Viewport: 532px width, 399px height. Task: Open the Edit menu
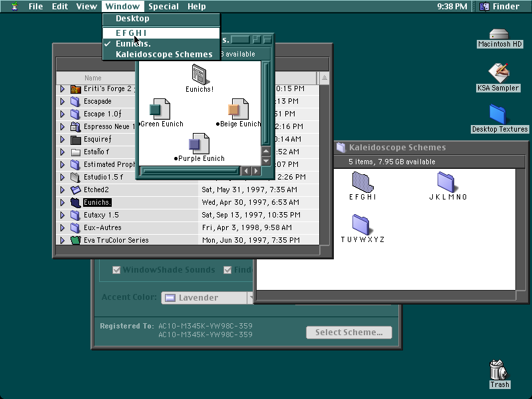pos(60,6)
